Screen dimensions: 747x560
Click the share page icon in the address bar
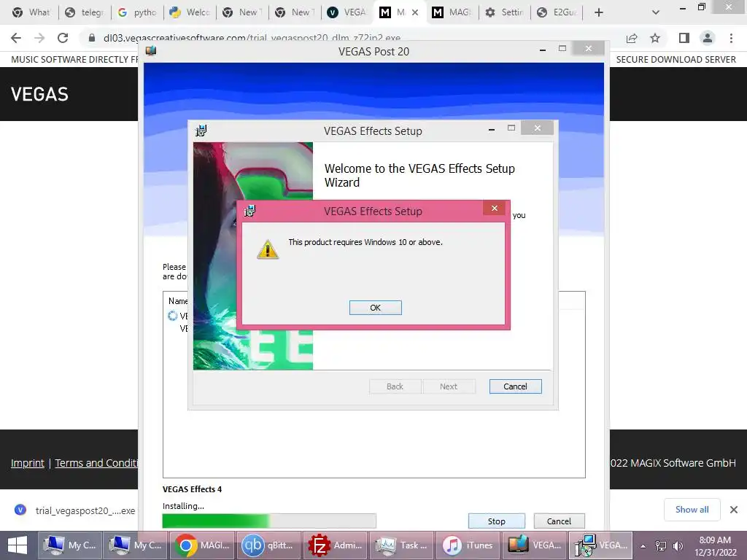[x=632, y=38]
